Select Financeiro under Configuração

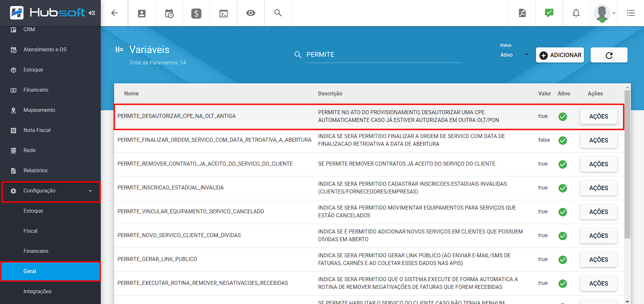click(x=50, y=251)
